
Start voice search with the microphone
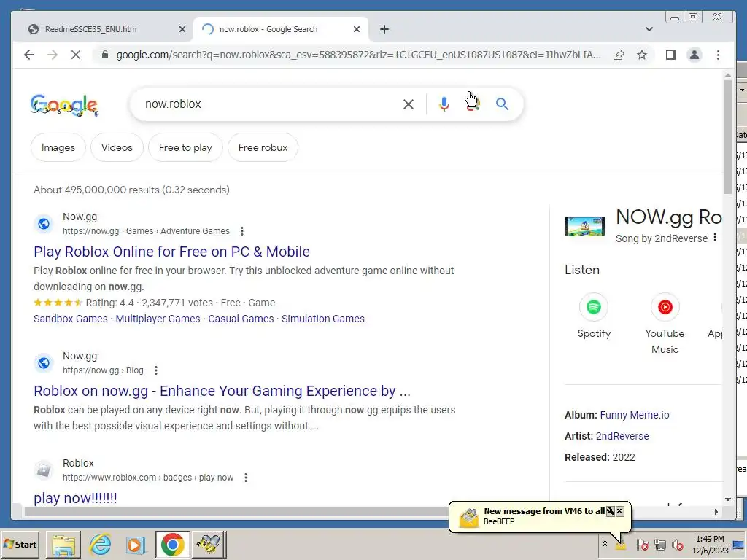pyautogui.click(x=444, y=104)
